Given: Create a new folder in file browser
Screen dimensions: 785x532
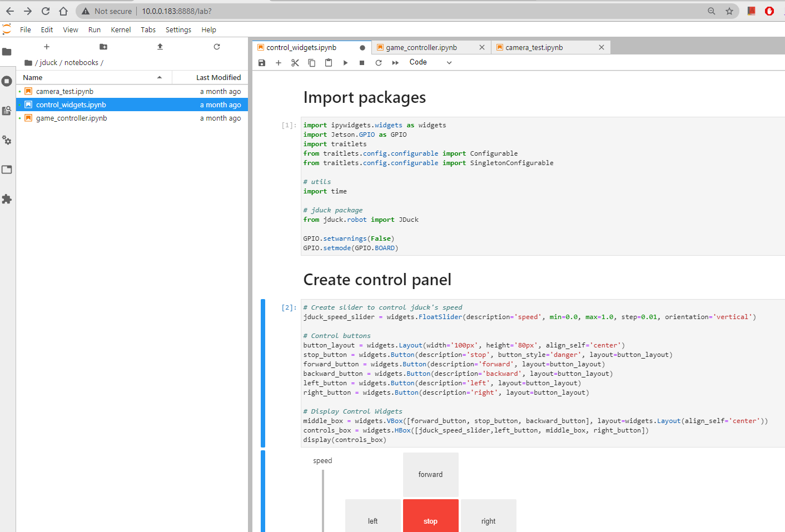Looking at the screenshot, I should (103, 47).
